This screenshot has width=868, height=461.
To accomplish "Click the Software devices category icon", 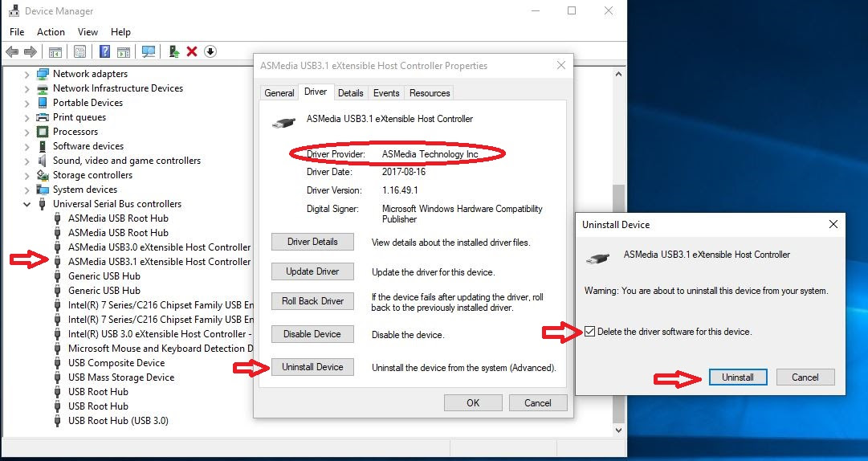I will click(x=43, y=146).
